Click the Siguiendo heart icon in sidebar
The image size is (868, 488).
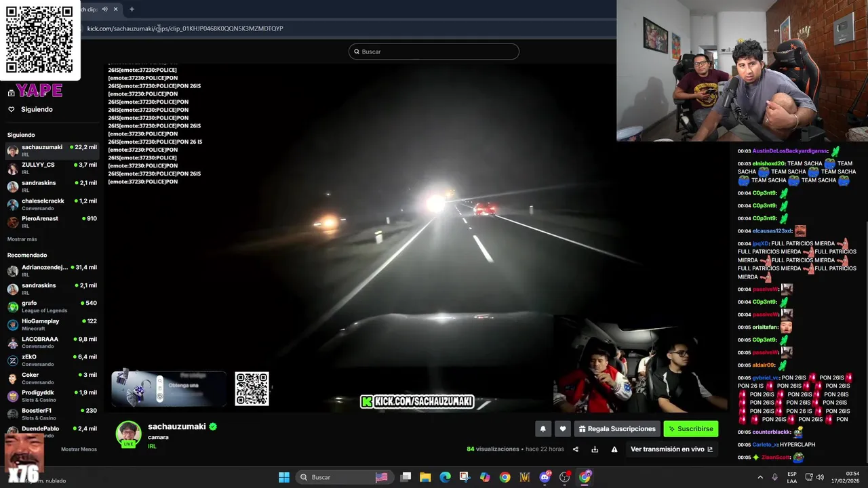tap(11, 109)
